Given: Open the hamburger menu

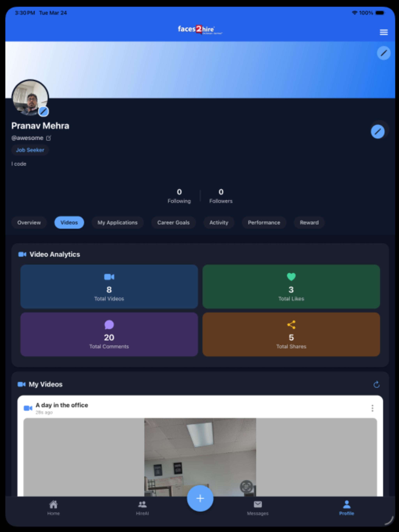Looking at the screenshot, I should pos(384,32).
